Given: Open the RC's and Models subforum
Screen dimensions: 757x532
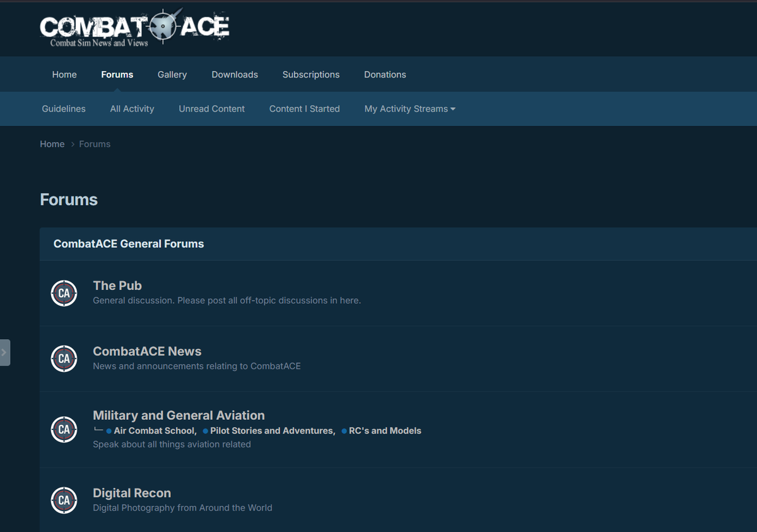Looking at the screenshot, I should [385, 431].
